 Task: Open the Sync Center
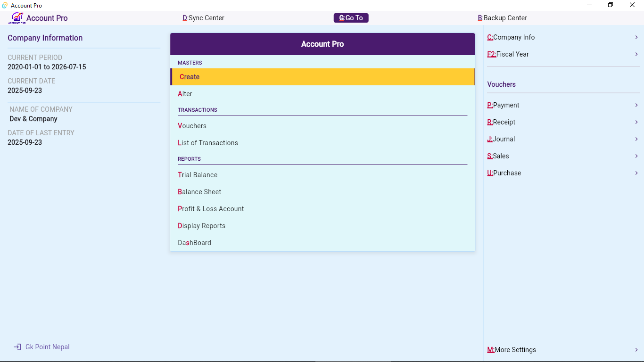[x=204, y=18]
